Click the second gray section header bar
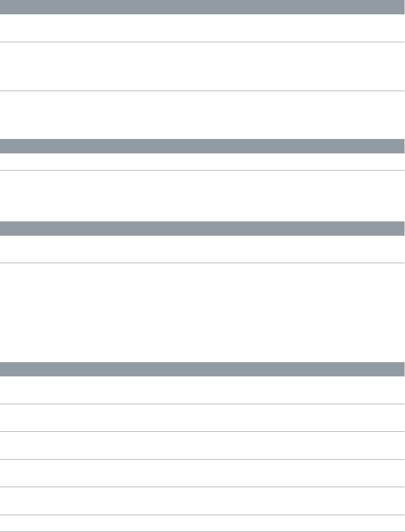405x532 pixels. click(x=202, y=146)
